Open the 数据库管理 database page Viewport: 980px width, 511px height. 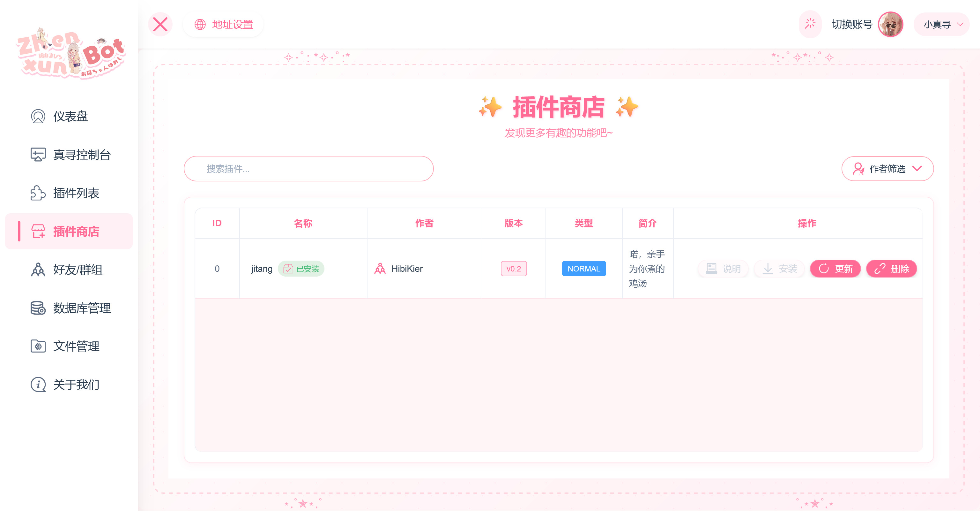82,308
